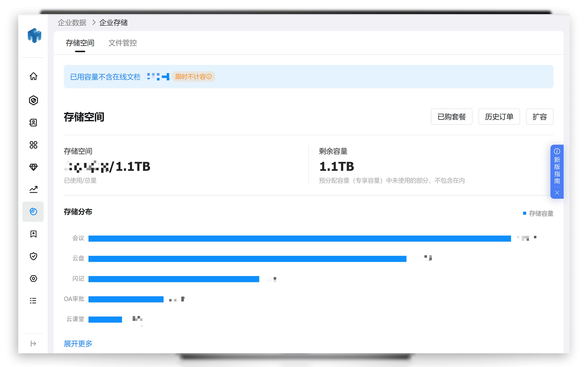
Task: Click the list menu icon in sidebar
Action: 33,301
